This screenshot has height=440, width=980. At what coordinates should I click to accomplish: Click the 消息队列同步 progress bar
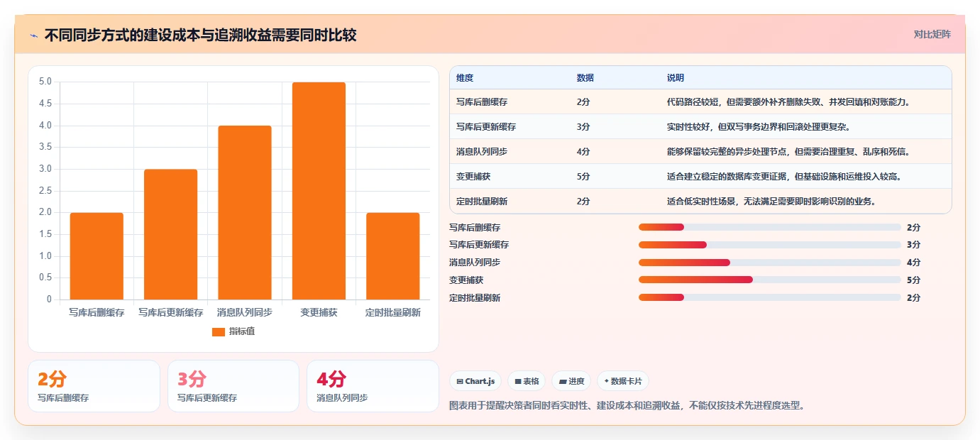(x=770, y=263)
